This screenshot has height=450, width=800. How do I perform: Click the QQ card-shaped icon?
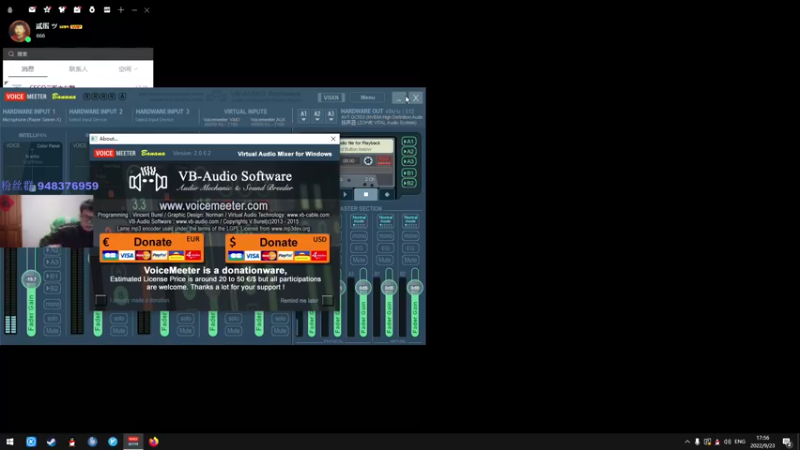107,10
